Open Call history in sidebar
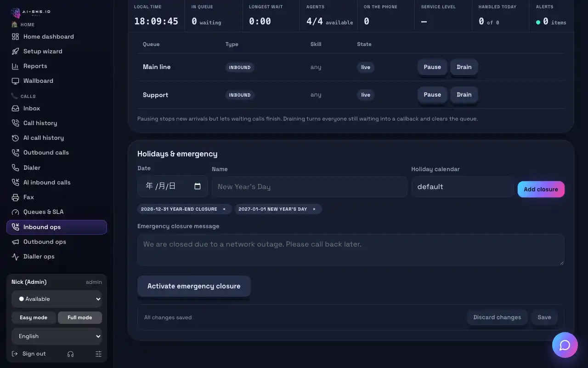 coord(40,123)
